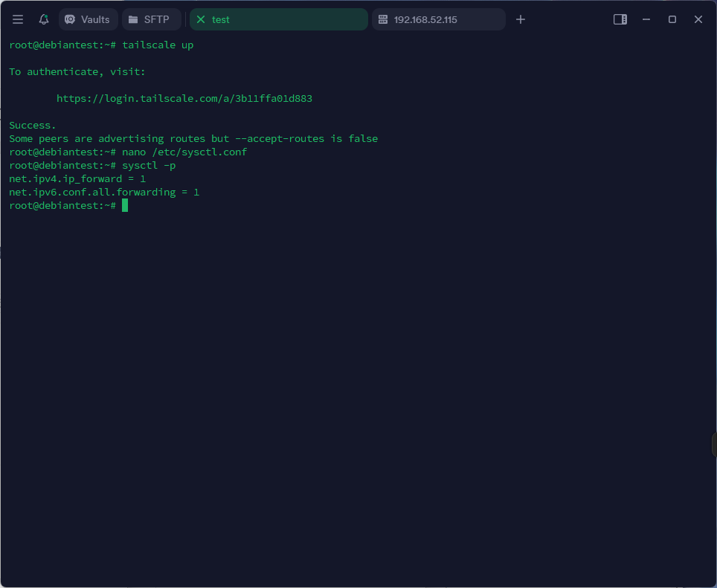
Task: Open the hamburger main menu
Action: coord(18,19)
